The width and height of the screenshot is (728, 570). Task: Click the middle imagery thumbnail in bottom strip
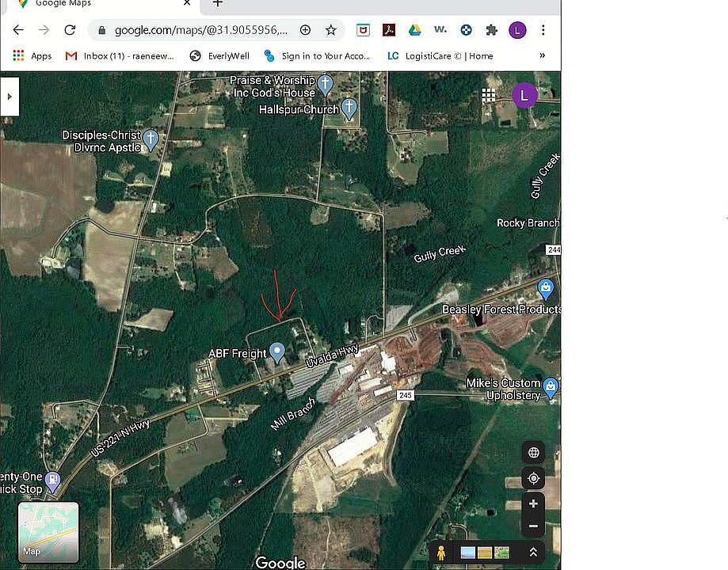point(484,553)
